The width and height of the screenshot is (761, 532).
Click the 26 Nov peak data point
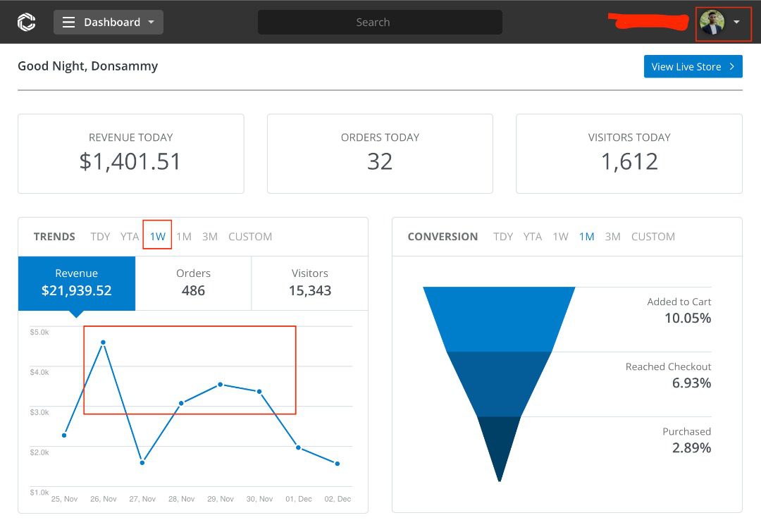point(104,342)
